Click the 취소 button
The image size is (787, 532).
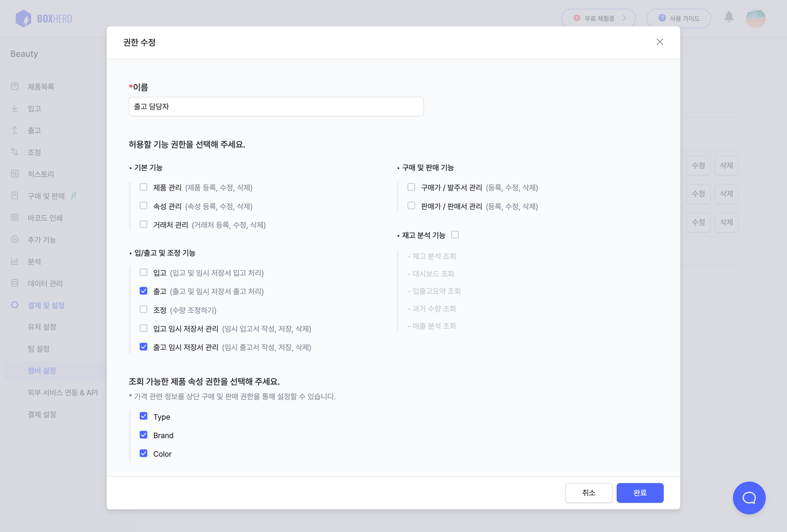pyautogui.click(x=589, y=493)
